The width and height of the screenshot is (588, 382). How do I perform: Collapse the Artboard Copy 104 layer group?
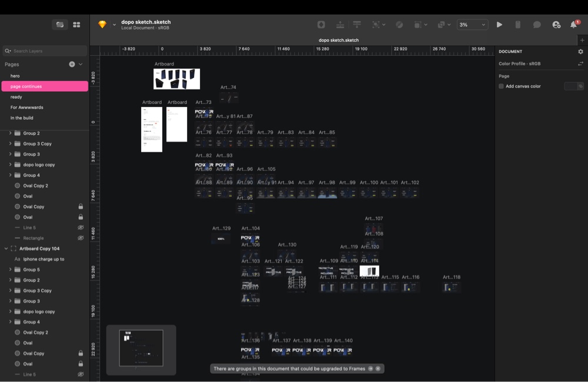click(x=6, y=249)
